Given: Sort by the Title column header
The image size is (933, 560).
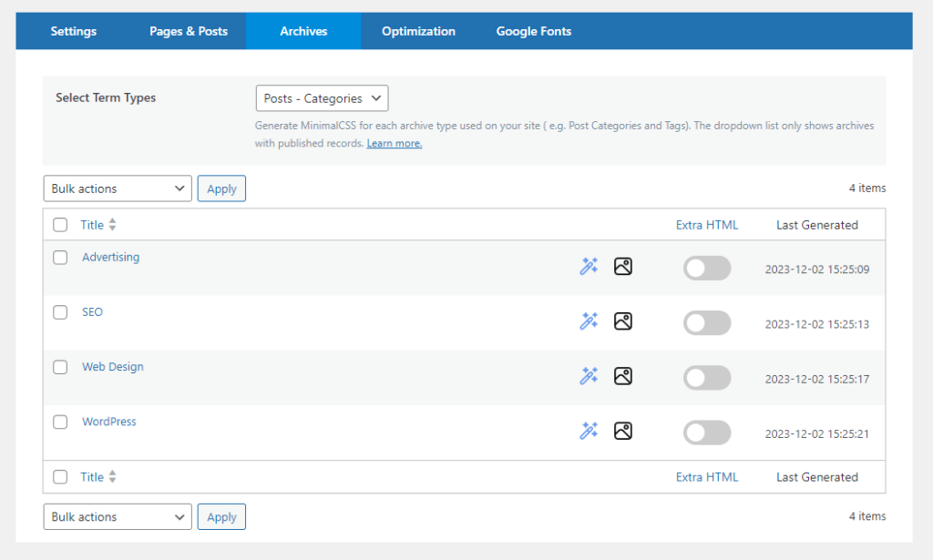Looking at the screenshot, I should click(x=92, y=225).
